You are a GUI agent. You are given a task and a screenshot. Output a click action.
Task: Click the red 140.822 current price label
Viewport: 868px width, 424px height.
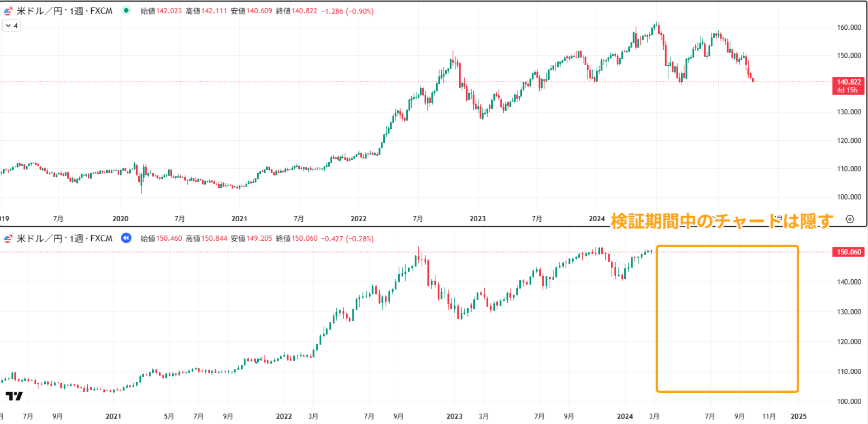(848, 82)
